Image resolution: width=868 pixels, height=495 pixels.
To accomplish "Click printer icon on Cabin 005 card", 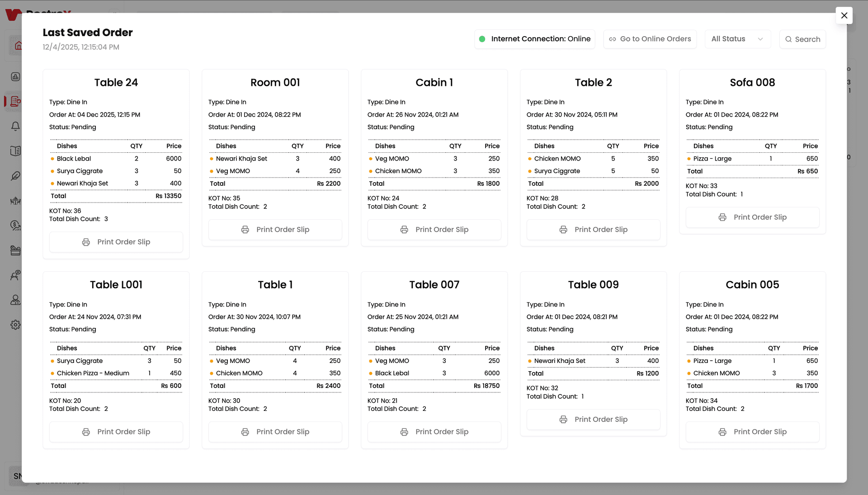I will coord(722,432).
